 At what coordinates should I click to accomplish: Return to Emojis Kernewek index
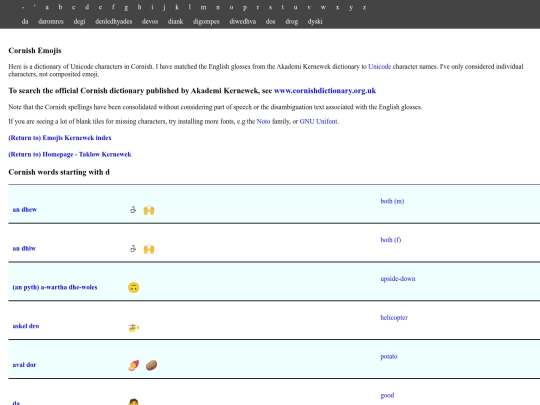click(x=60, y=138)
